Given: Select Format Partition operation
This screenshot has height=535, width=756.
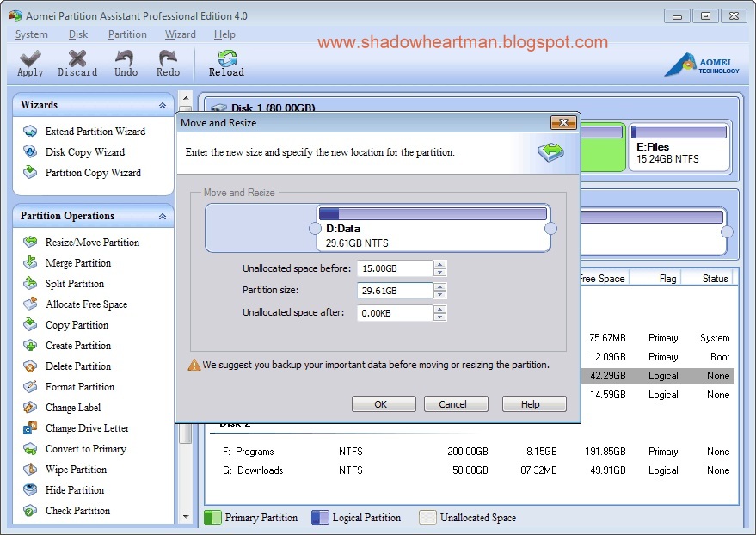Looking at the screenshot, I should coord(79,386).
